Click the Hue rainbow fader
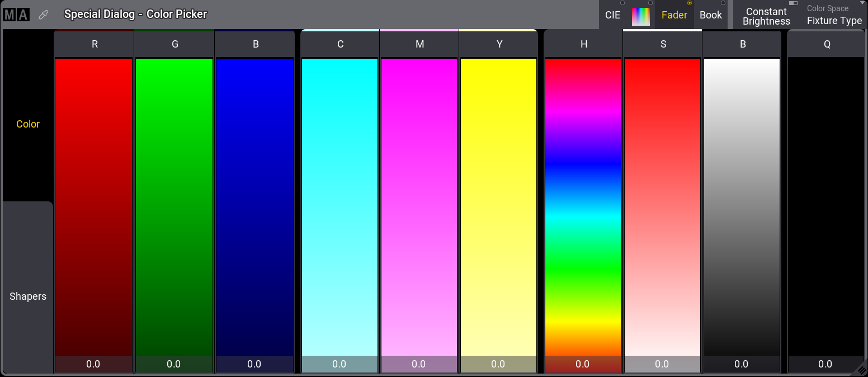868x377 pixels. pyautogui.click(x=583, y=207)
